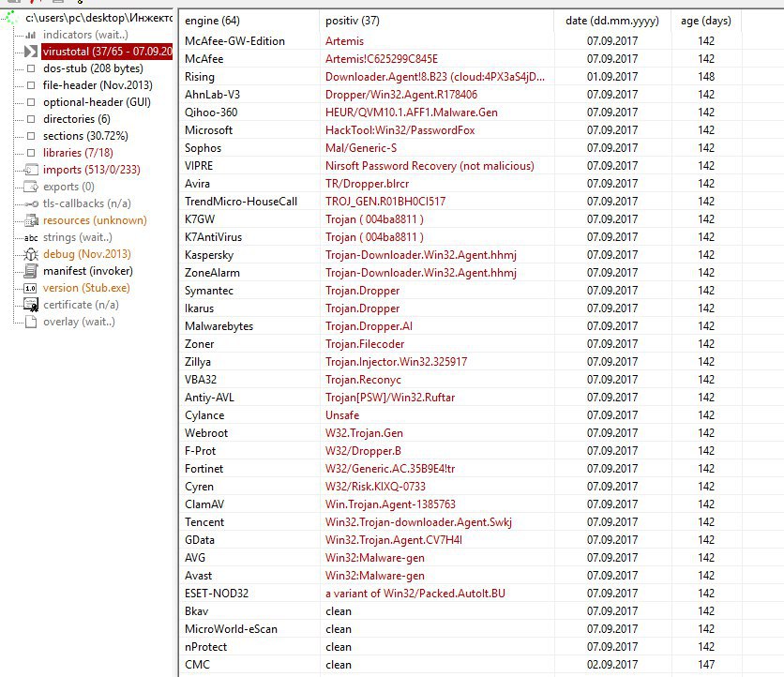Select the root file path tree node
784x677 pixels.
[98, 18]
